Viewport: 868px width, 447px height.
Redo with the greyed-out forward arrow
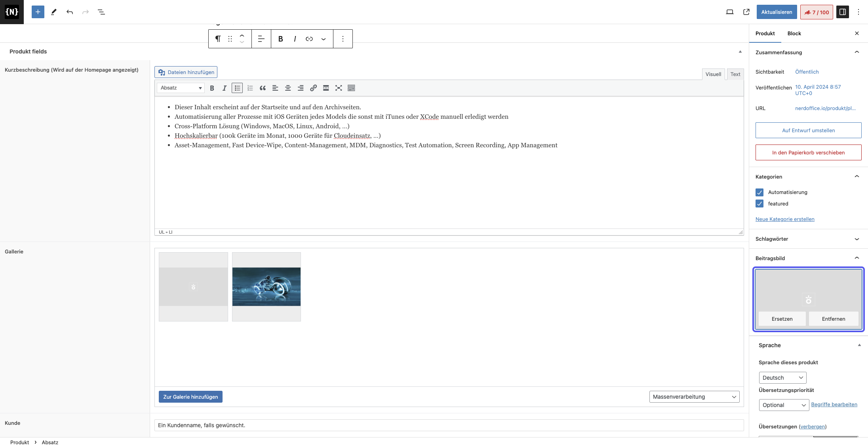[86, 12]
